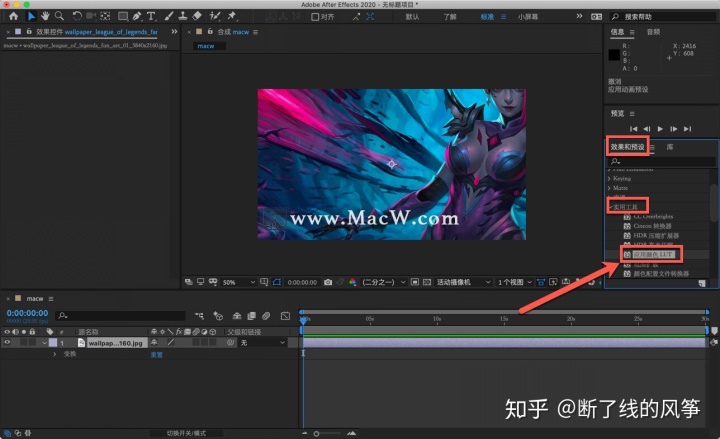Jump to first frame in preview
Image resolution: width=720 pixels, height=439 pixels.
(x=633, y=129)
